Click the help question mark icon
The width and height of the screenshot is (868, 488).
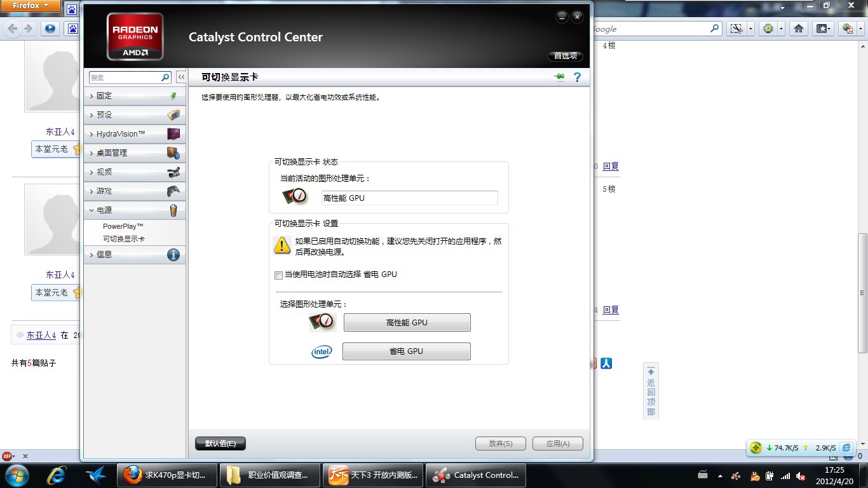click(577, 78)
